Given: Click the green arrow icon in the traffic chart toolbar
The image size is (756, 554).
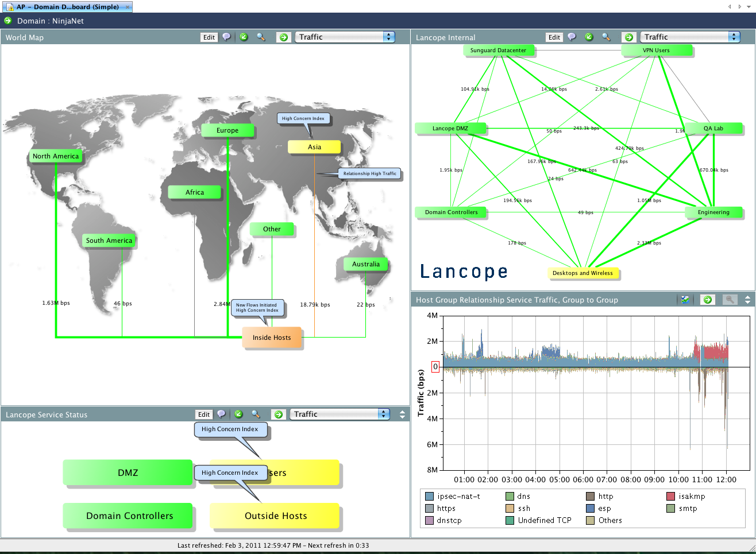Looking at the screenshot, I should tap(707, 299).
